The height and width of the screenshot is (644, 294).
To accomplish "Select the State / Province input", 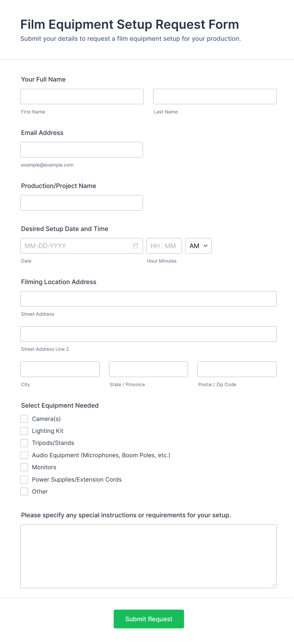I will 148,369.
